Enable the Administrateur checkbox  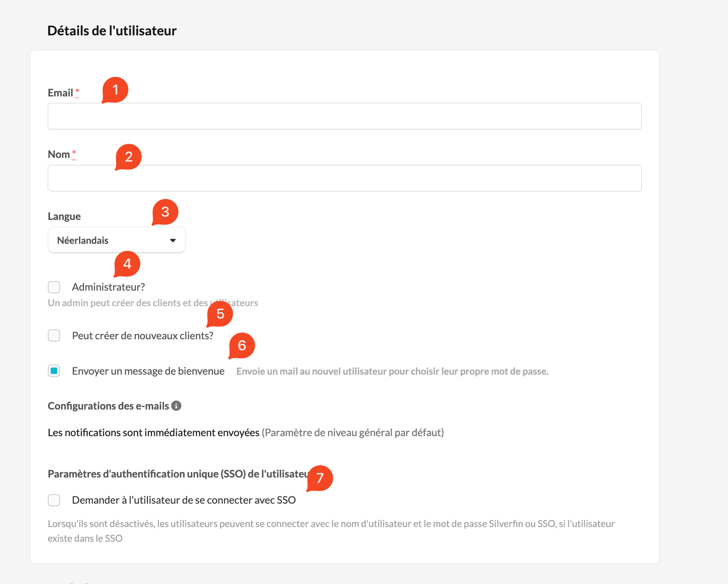[x=54, y=287]
